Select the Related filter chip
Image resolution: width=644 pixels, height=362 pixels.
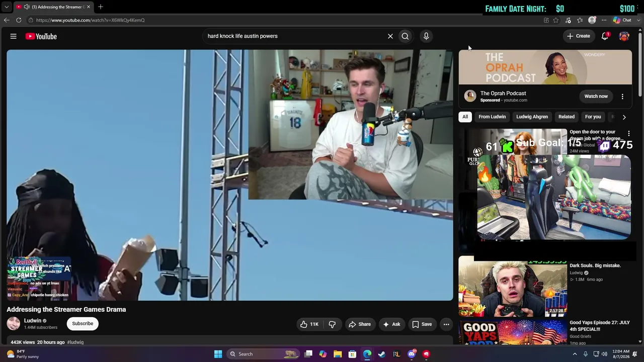coord(567,117)
